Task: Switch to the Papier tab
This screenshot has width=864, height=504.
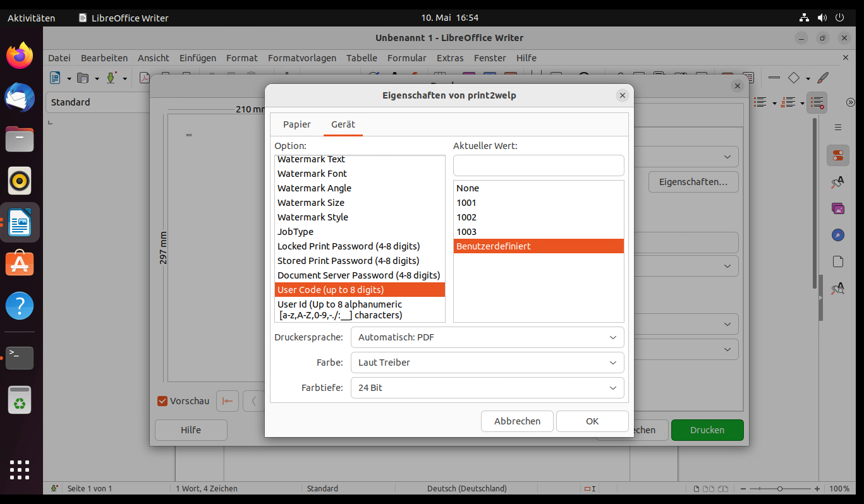Action: click(296, 124)
